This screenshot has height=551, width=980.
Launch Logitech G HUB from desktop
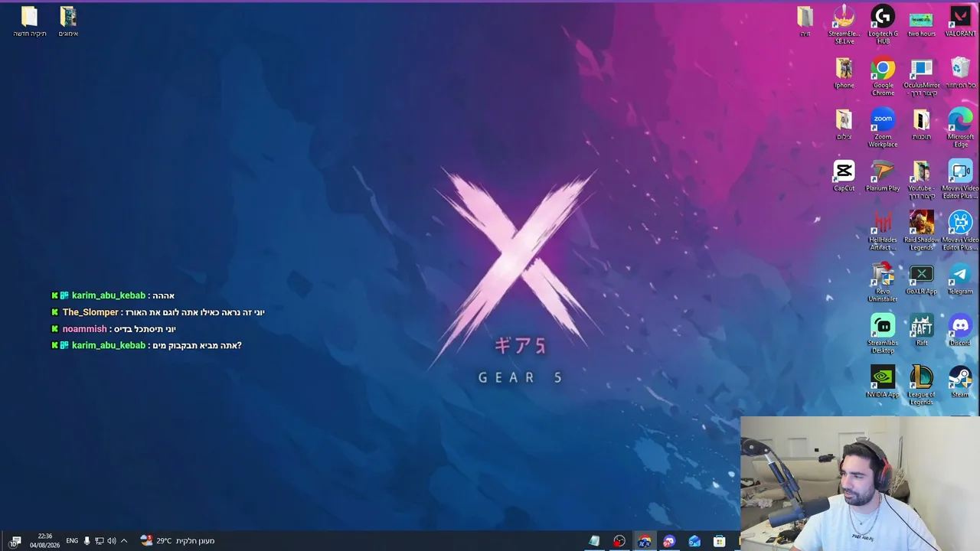[883, 24]
